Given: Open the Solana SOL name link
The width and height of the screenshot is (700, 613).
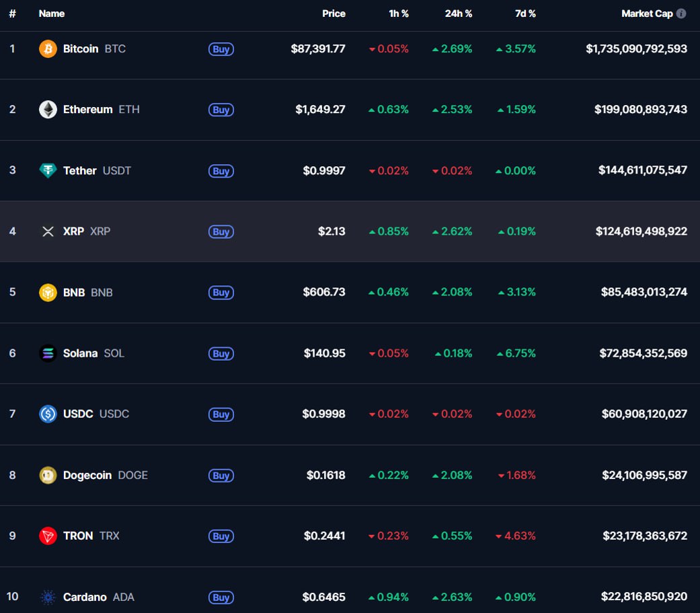Looking at the screenshot, I should tap(93, 353).
